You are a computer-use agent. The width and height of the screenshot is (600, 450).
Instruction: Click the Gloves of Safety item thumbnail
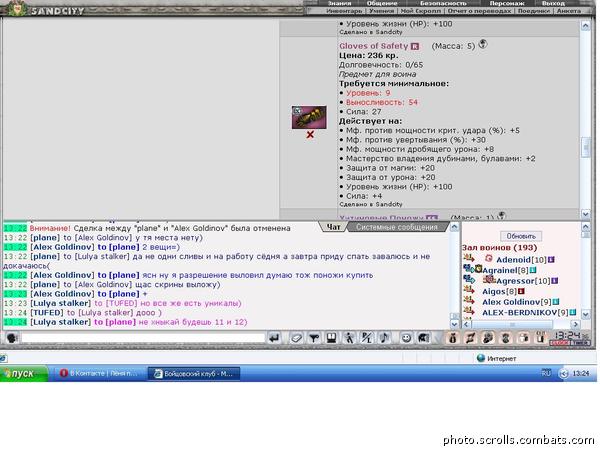(309, 117)
